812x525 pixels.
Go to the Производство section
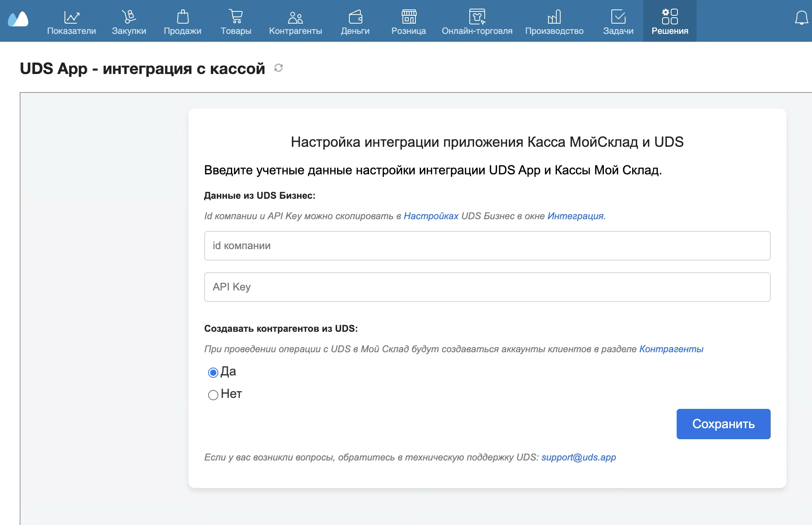pyautogui.click(x=554, y=22)
